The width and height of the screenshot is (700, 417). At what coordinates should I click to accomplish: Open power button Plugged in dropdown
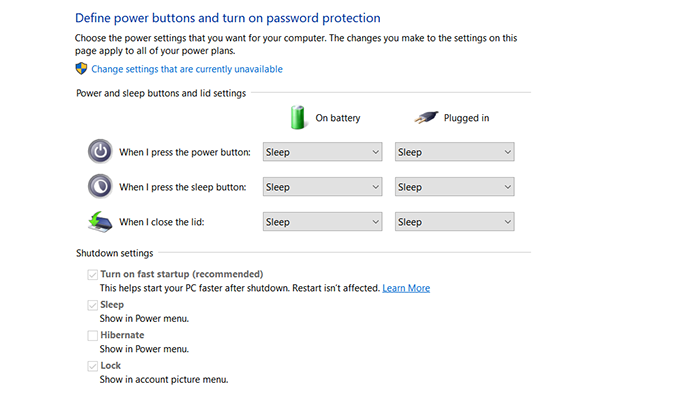point(455,152)
